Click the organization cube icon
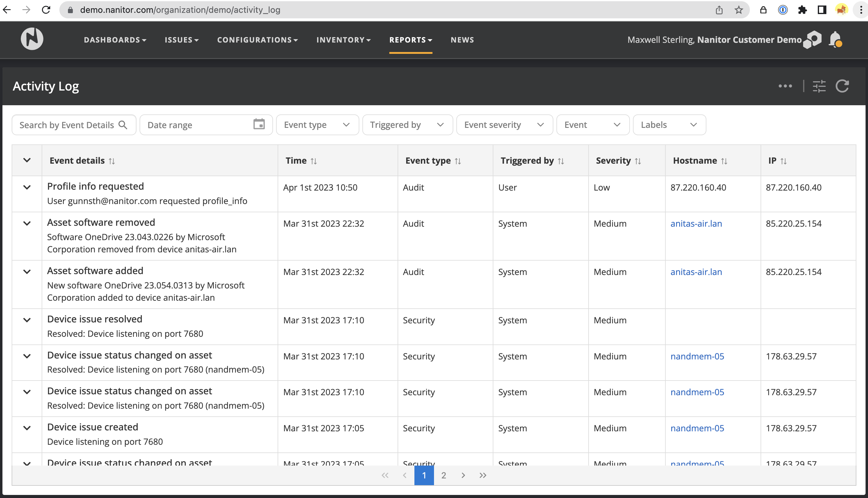The image size is (868, 498). [813, 40]
